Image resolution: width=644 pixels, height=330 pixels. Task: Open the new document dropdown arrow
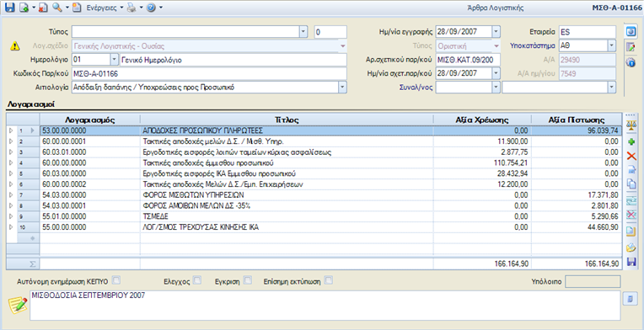coord(33,8)
